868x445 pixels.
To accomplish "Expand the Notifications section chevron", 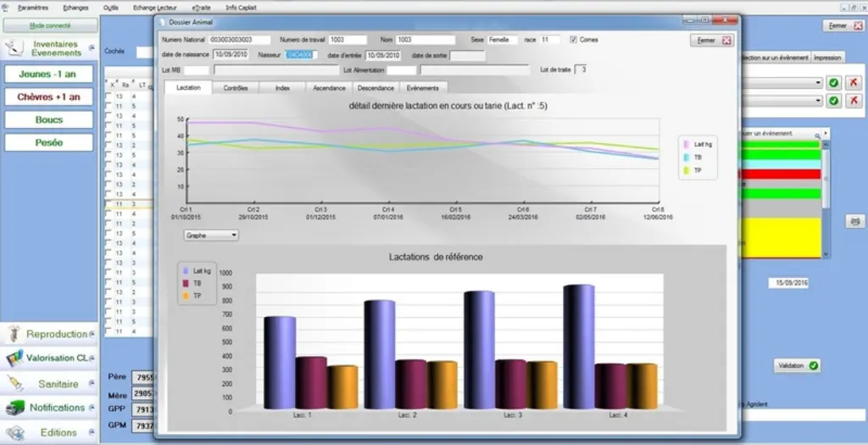I will [x=92, y=408].
